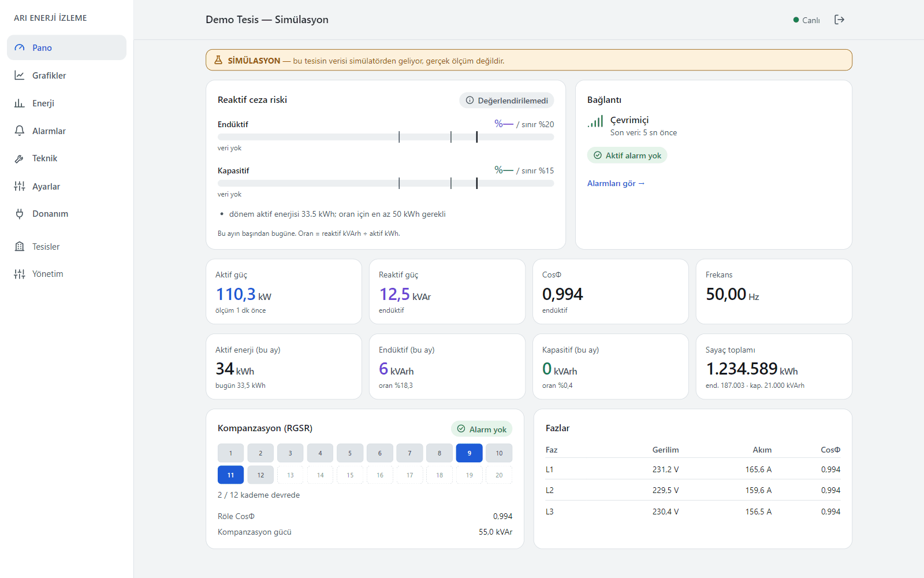This screenshot has height=578, width=924.
Task: Click the green Canlı status dot
Action: (796, 20)
